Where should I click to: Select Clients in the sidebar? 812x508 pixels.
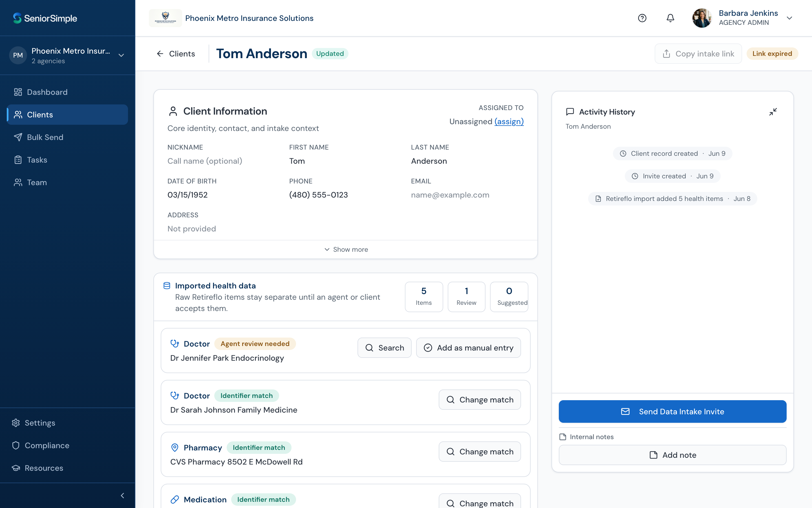67,115
